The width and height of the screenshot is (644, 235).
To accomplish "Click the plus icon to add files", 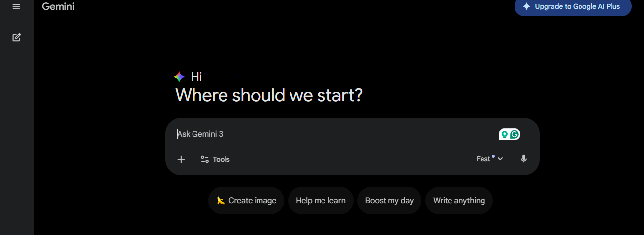I will tap(181, 159).
